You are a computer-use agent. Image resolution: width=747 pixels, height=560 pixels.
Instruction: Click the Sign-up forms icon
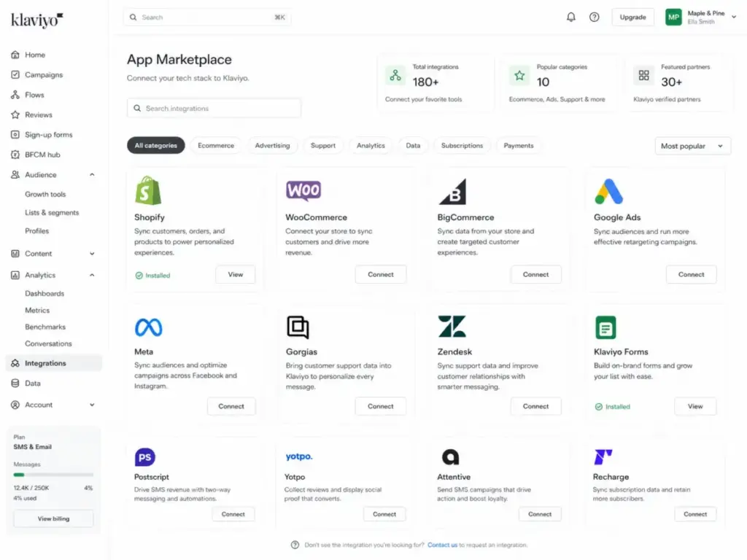15,135
